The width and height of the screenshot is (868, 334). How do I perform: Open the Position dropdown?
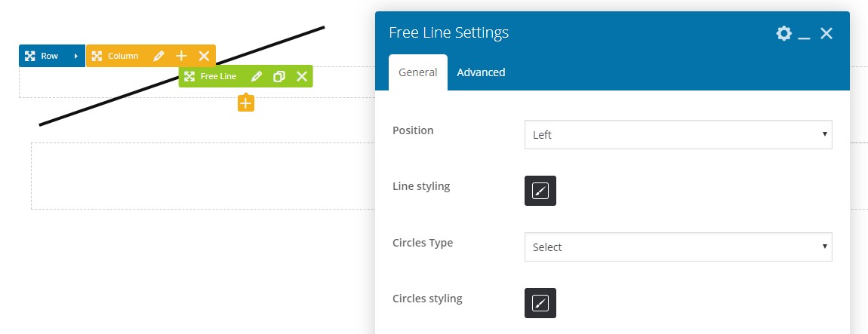678,135
